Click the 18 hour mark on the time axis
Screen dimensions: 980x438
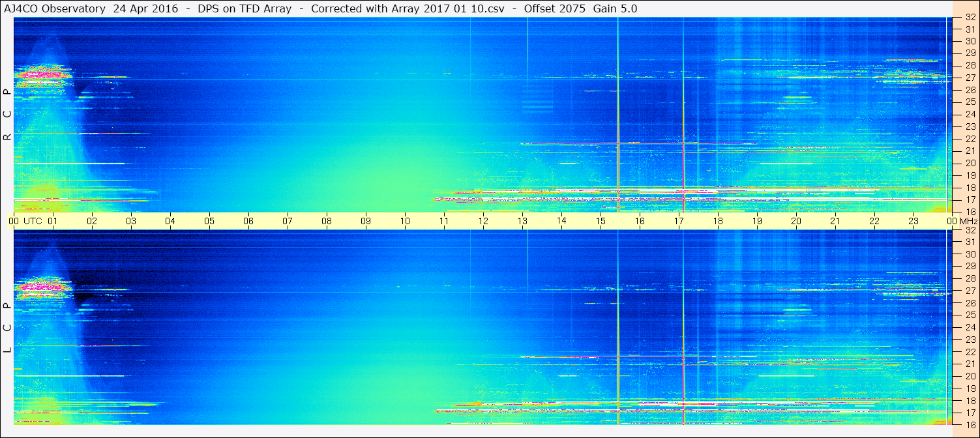click(x=718, y=221)
